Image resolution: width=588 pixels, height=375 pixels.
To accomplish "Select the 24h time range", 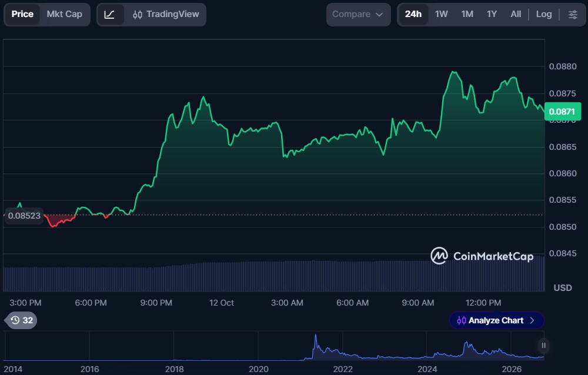I will click(413, 14).
